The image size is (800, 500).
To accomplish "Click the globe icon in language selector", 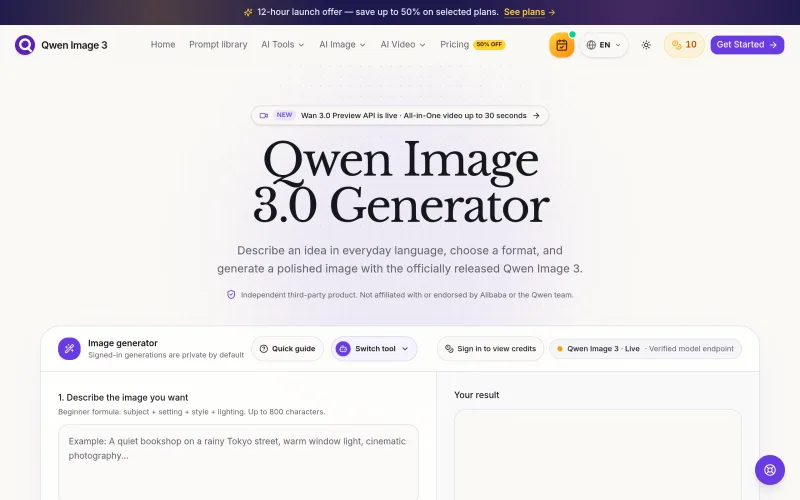I will (x=591, y=45).
